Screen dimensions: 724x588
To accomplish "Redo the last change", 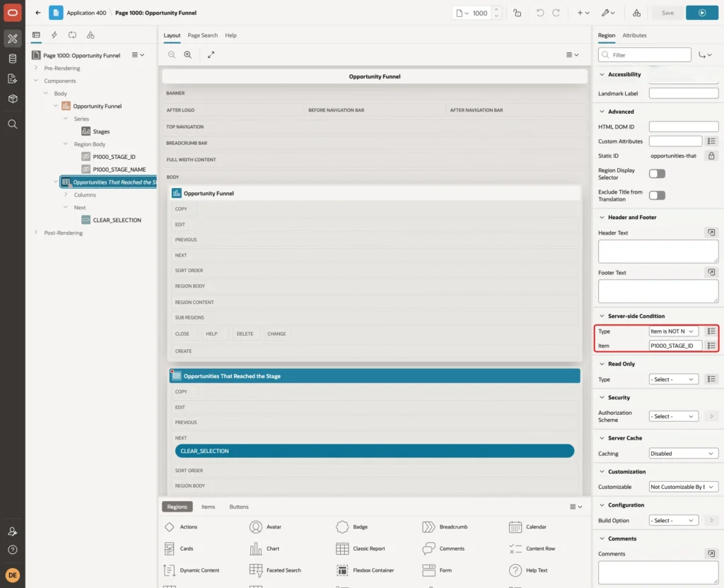I will click(x=556, y=13).
